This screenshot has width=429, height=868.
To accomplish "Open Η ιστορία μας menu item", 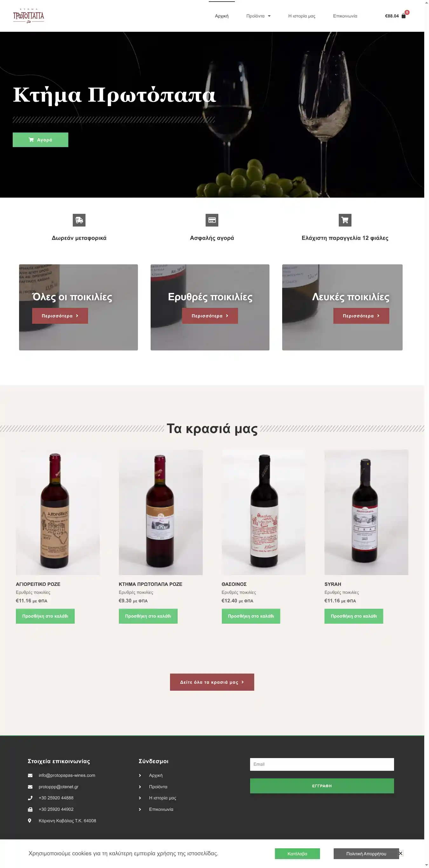I will pyautogui.click(x=302, y=16).
